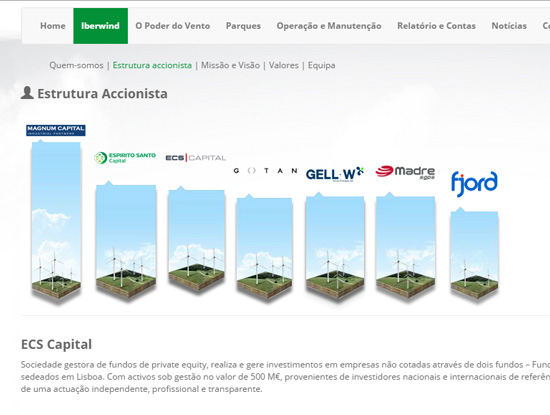Click the Estrutura Accionista heading

[x=102, y=94]
